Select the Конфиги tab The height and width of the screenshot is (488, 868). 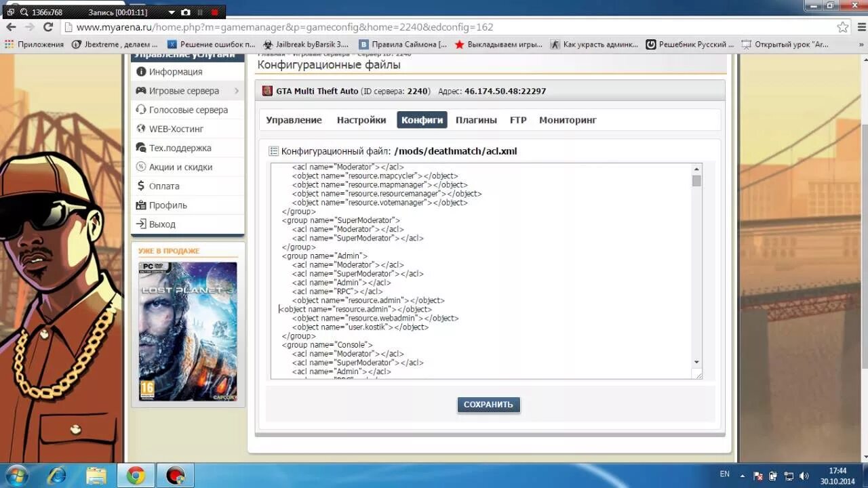[x=422, y=120]
